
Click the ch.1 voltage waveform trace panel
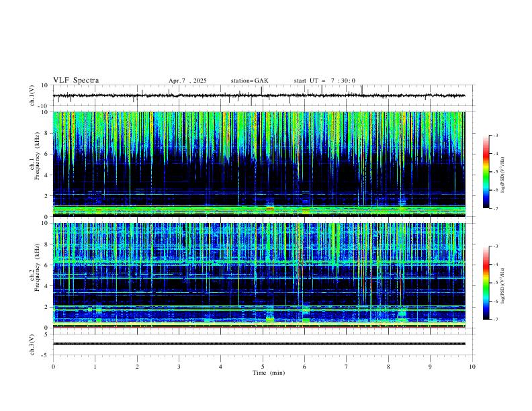(x=263, y=95)
